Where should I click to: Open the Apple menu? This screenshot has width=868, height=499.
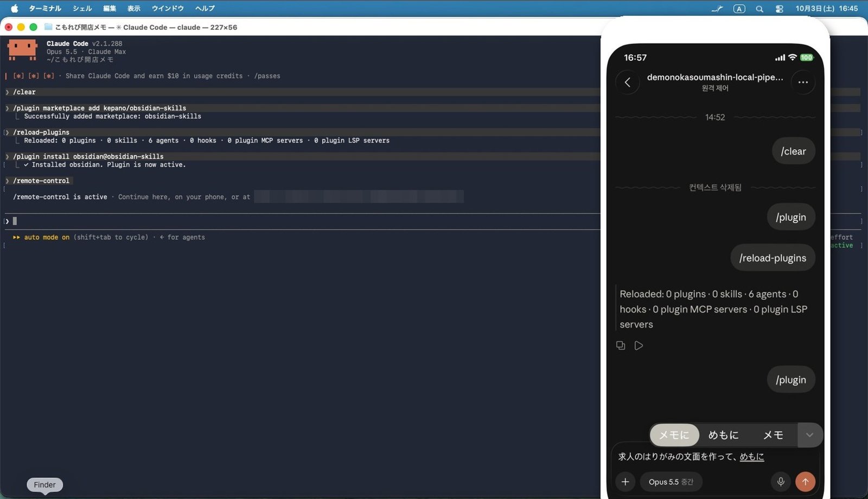[15, 8]
